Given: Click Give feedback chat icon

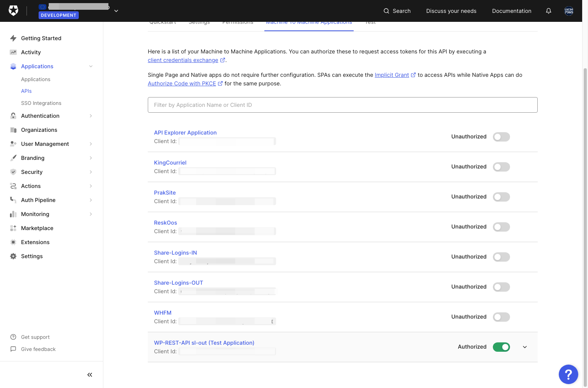Looking at the screenshot, I should tap(13, 349).
